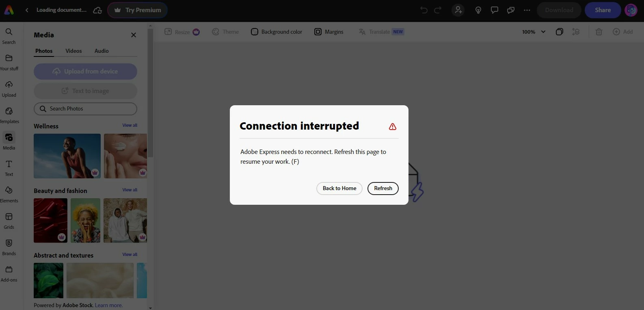This screenshot has height=310, width=644.
Task: Switch to the Audio tab
Action: (102, 51)
